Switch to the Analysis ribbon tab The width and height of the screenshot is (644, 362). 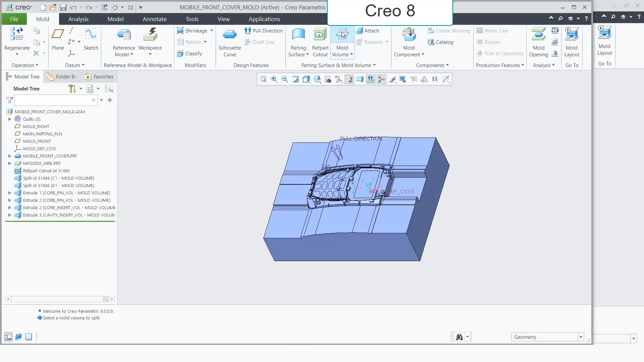click(78, 19)
